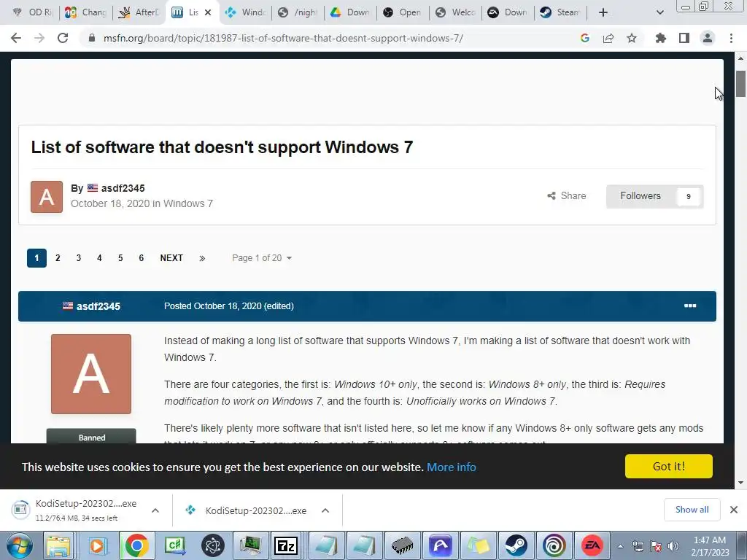The width and height of the screenshot is (747, 560).
Task: Click Show all downloads
Action: click(692, 510)
